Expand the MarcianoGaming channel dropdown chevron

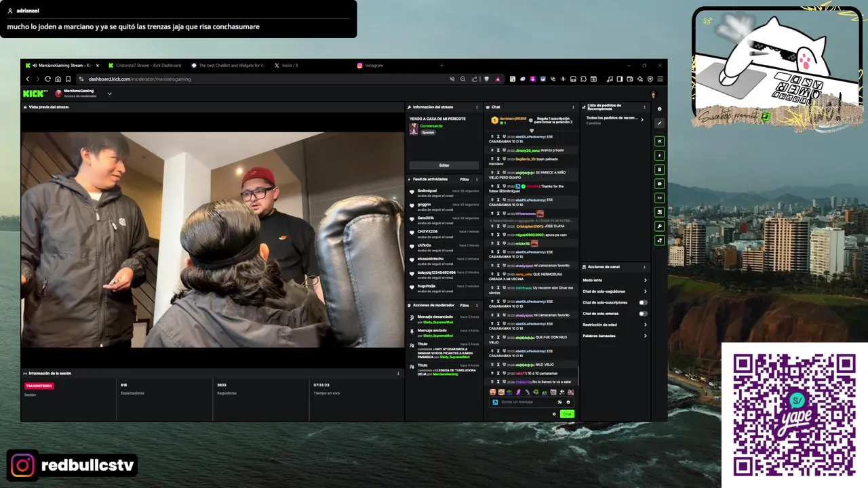point(109,94)
